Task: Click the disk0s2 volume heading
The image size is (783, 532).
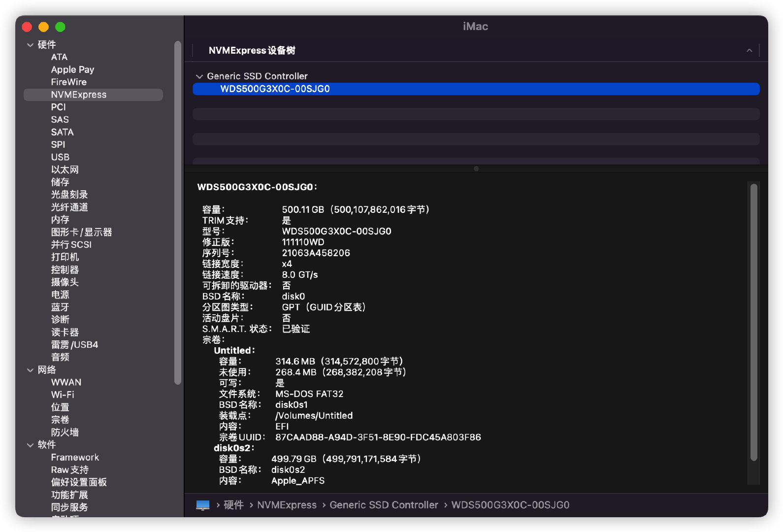Action: click(234, 448)
